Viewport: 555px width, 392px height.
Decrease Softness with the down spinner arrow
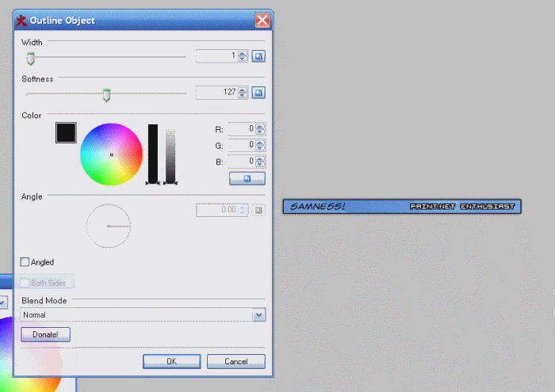coord(243,96)
